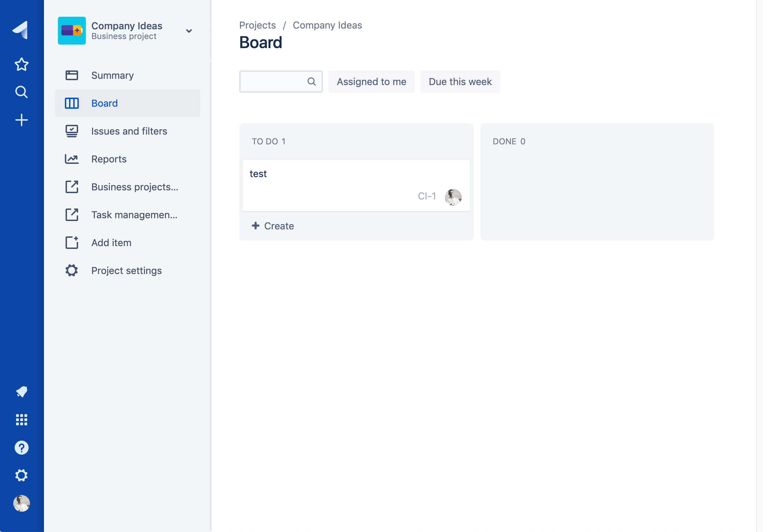Open Project settings
The image size is (763, 532).
126,271
